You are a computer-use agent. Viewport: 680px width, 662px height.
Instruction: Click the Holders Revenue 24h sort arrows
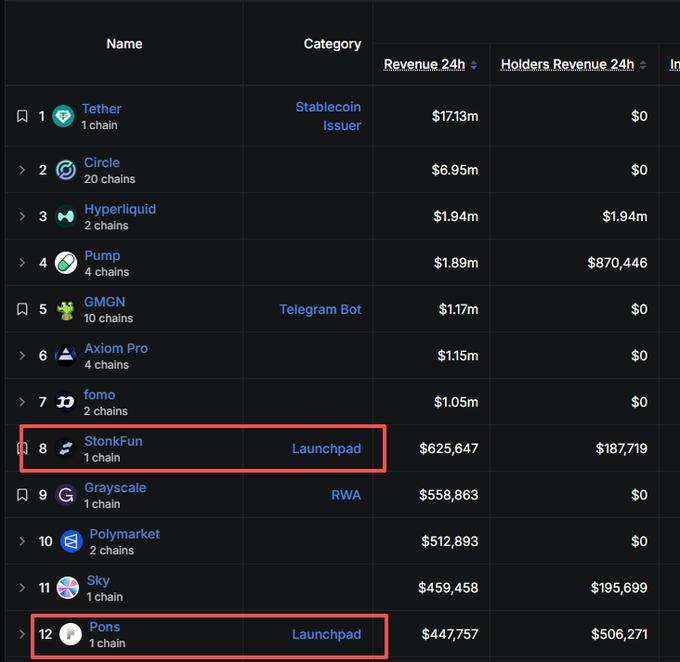[x=643, y=65]
